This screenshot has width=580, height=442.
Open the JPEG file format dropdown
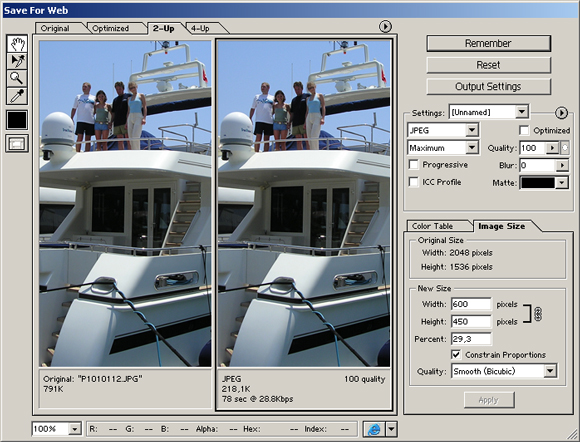[x=443, y=130]
